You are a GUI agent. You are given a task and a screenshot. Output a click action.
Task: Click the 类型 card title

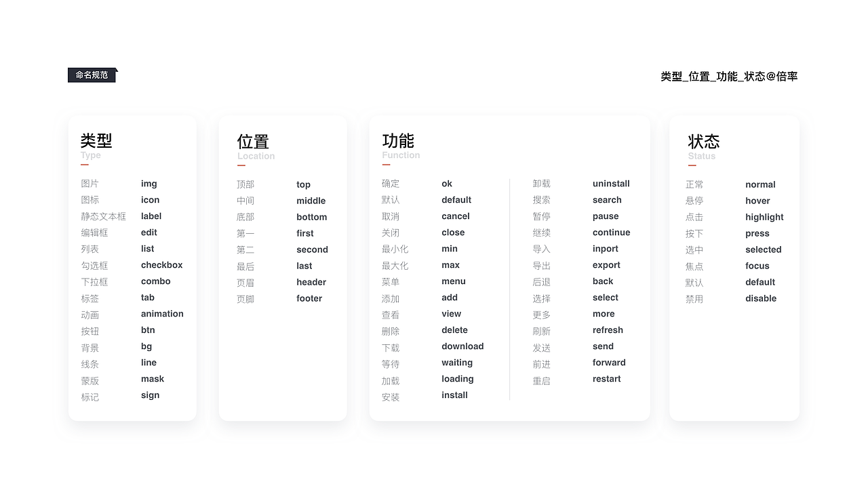(x=96, y=141)
